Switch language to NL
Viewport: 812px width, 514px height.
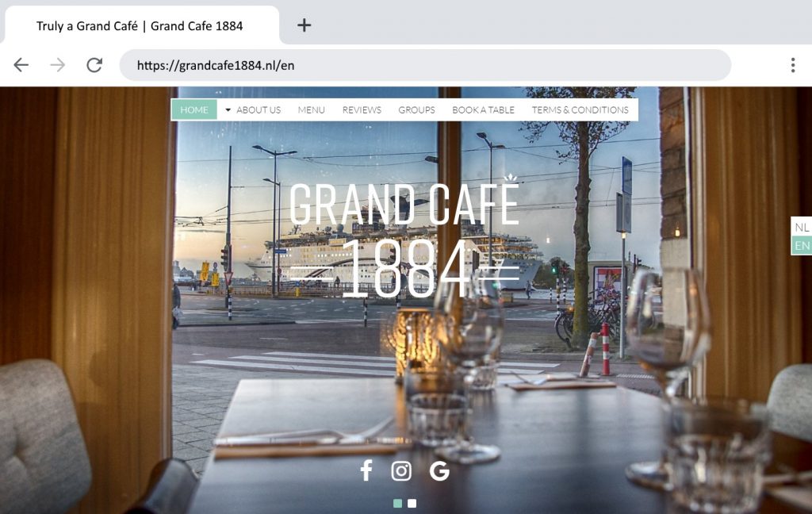(x=802, y=227)
